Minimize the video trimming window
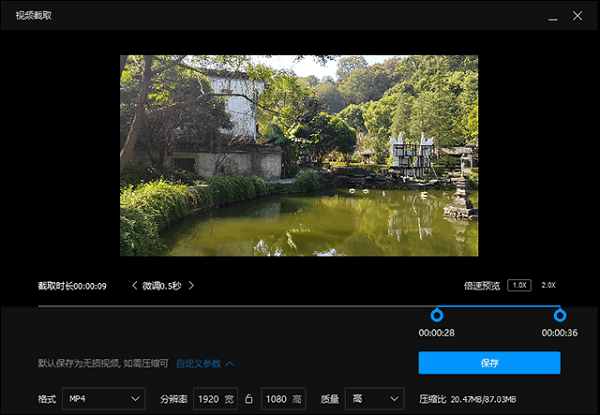Viewport: 600px width, 415px height. click(551, 16)
